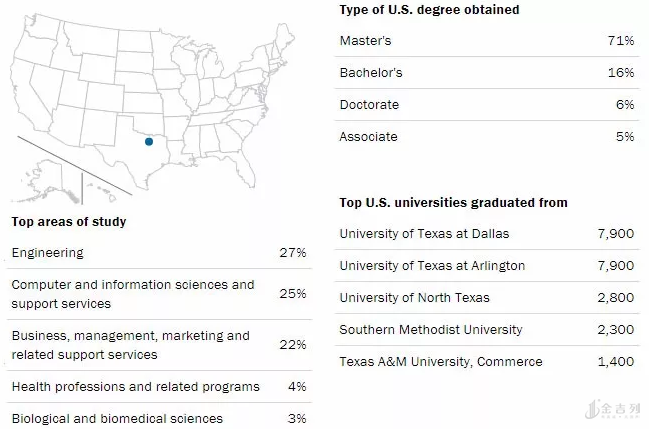This screenshot has height=429, width=649.
Task: Click the Top areas of study heading
Action: click(x=69, y=221)
